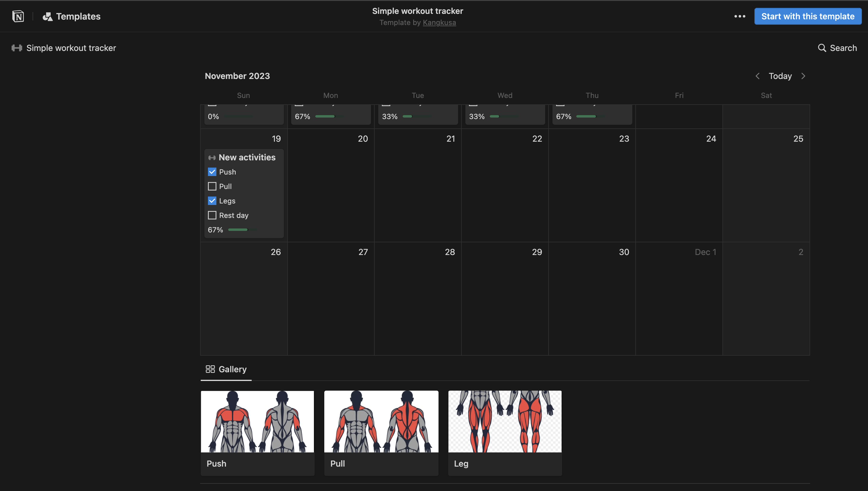The height and width of the screenshot is (491, 868).
Task: Select calendar day 30
Action: (624, 252)
